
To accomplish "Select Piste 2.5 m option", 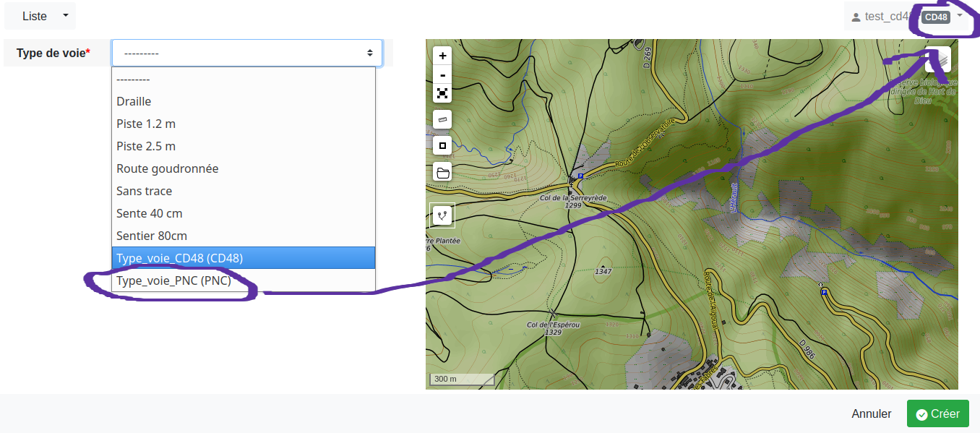I will (x=244, y=146).
